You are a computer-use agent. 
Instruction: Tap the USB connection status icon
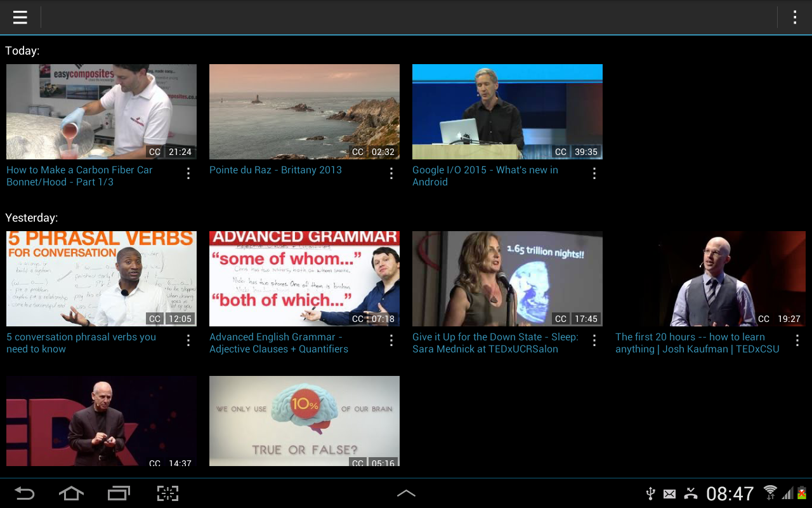tap(650, 493)
